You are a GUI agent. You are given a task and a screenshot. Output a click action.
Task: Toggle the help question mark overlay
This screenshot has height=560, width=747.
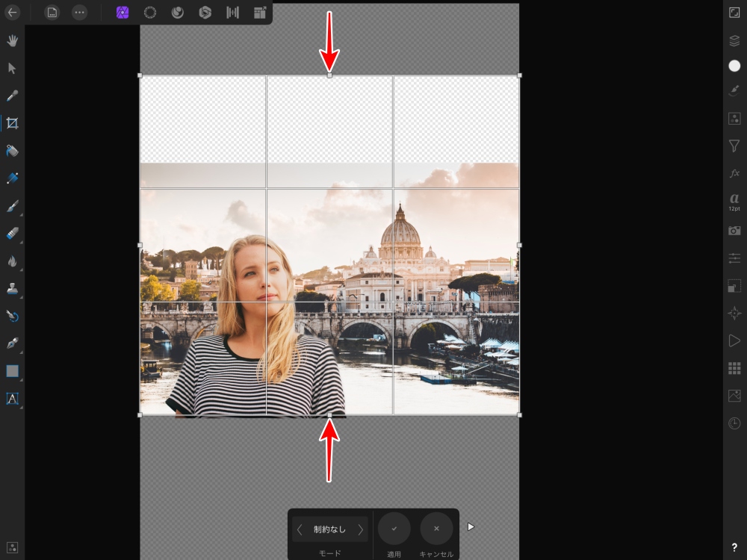[734, 547]
